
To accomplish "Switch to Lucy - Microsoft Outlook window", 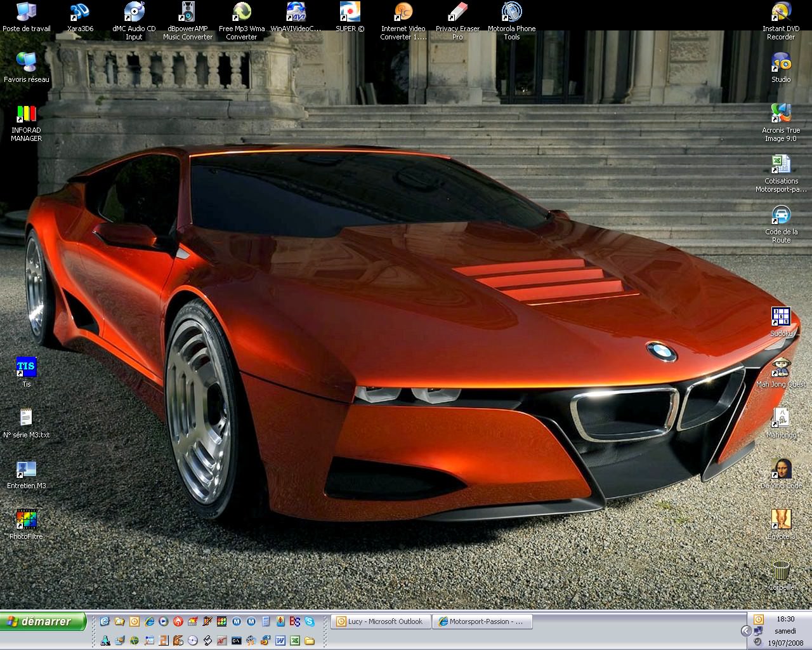I will tap(381, 621).
